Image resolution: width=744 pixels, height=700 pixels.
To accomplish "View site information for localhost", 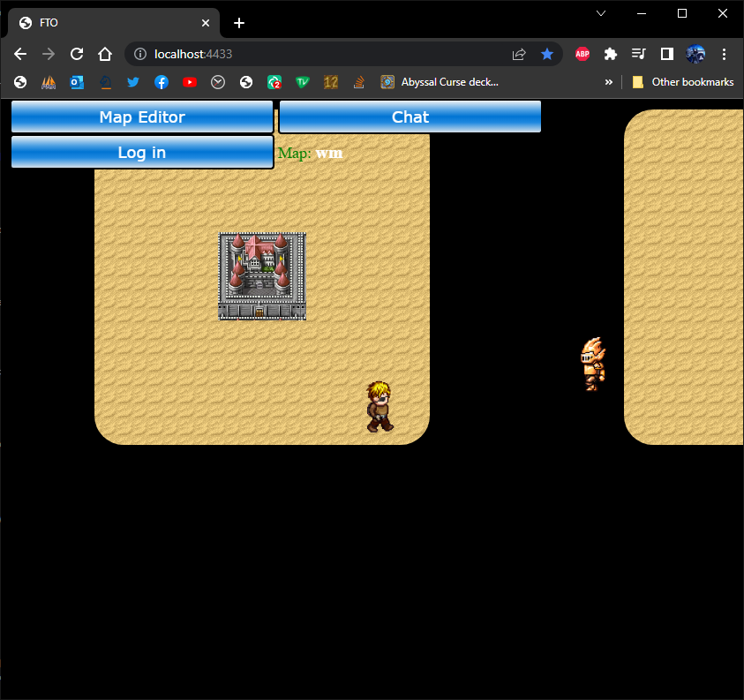I will tap(140, 54).
